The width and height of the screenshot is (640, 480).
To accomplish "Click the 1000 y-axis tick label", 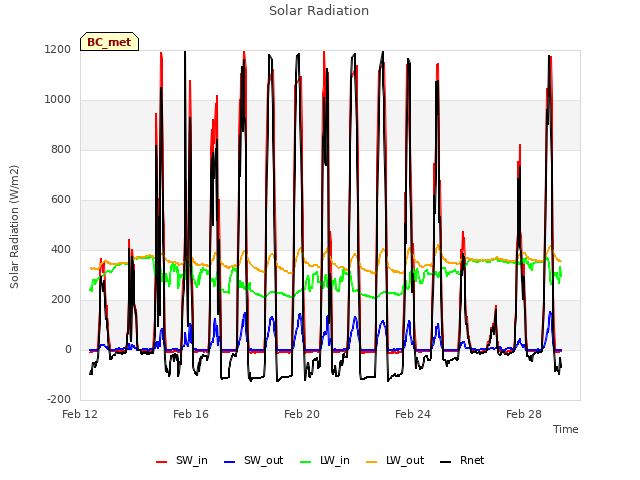I will 58,100.
